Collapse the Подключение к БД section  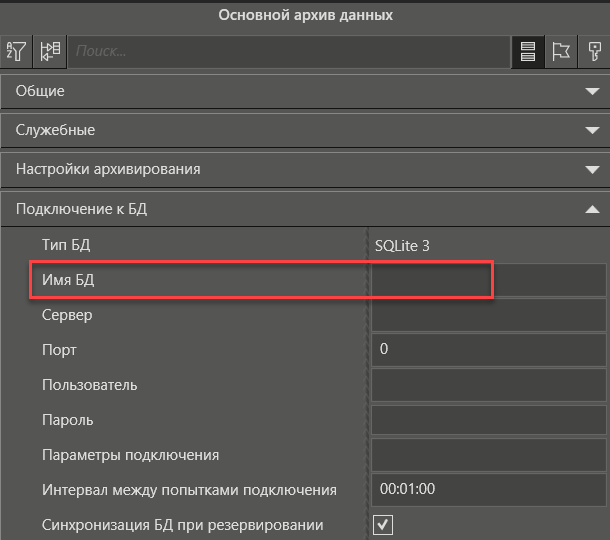coord(305,209)
